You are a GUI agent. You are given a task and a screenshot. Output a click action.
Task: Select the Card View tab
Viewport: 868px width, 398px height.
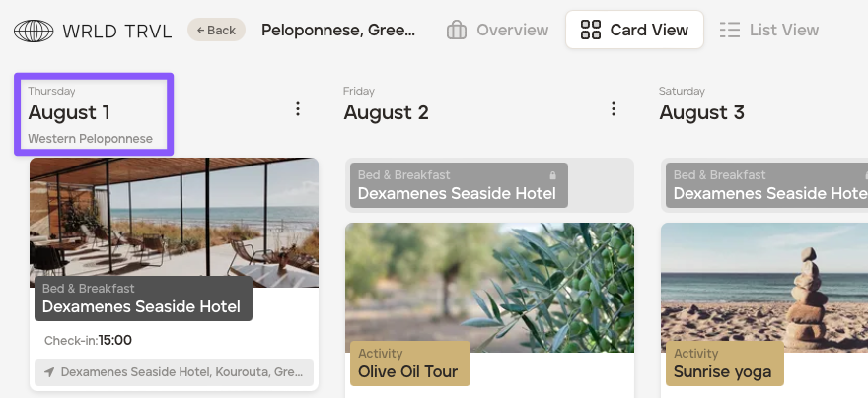click(634, 30)
